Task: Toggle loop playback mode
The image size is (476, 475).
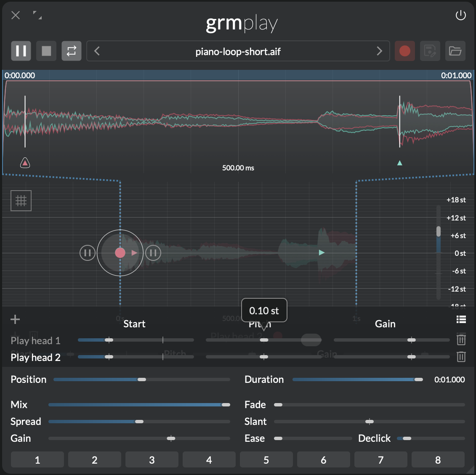Action: tap(72, 51)
